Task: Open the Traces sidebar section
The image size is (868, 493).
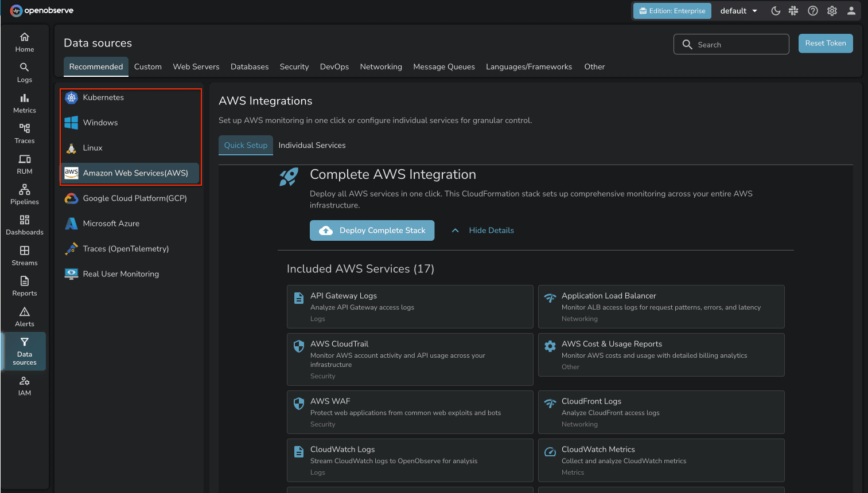Action: click(x=24, y=133)
